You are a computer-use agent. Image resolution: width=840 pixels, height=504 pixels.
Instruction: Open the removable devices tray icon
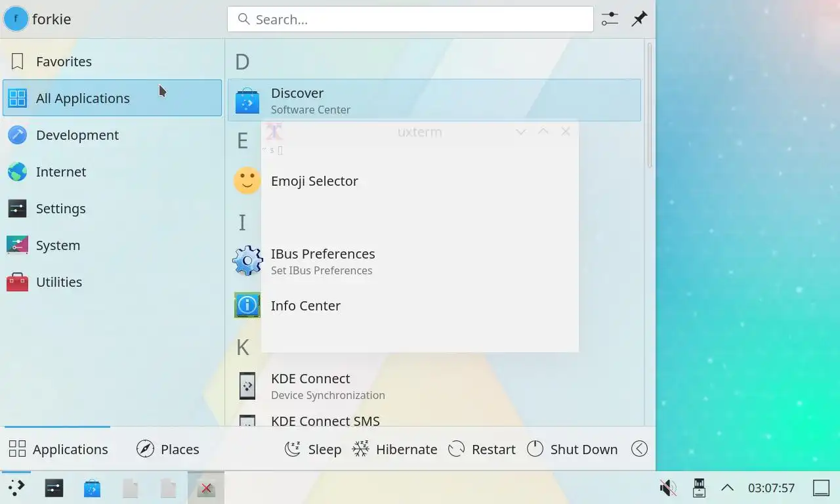(699, 488)
